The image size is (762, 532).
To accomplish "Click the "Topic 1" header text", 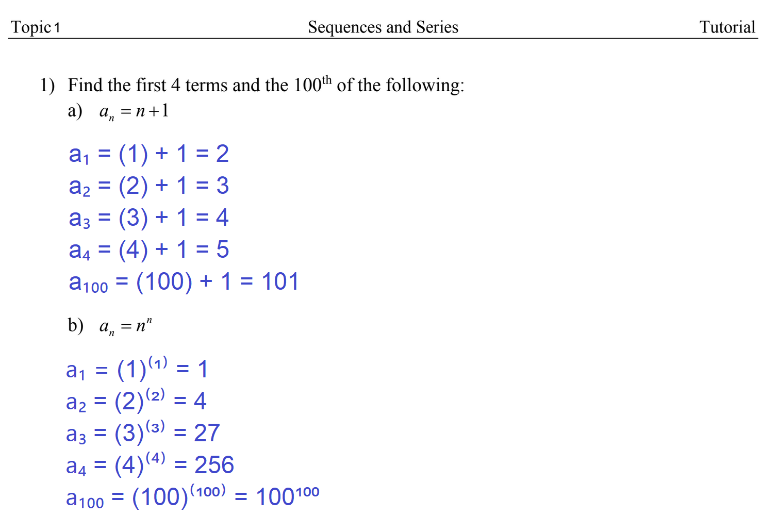I will pyautogui.click(x=36, y=27).
